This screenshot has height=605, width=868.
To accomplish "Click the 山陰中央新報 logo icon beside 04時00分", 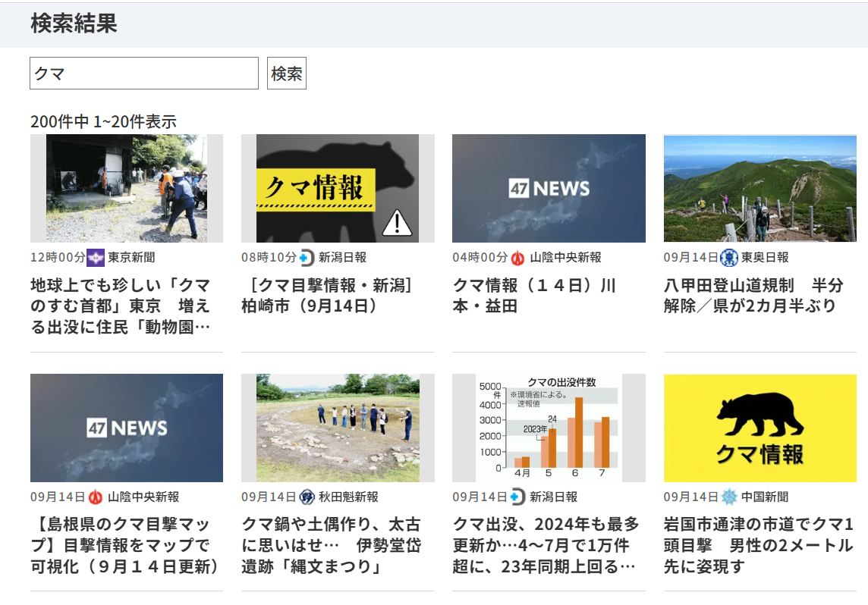I will coord(517,258).
